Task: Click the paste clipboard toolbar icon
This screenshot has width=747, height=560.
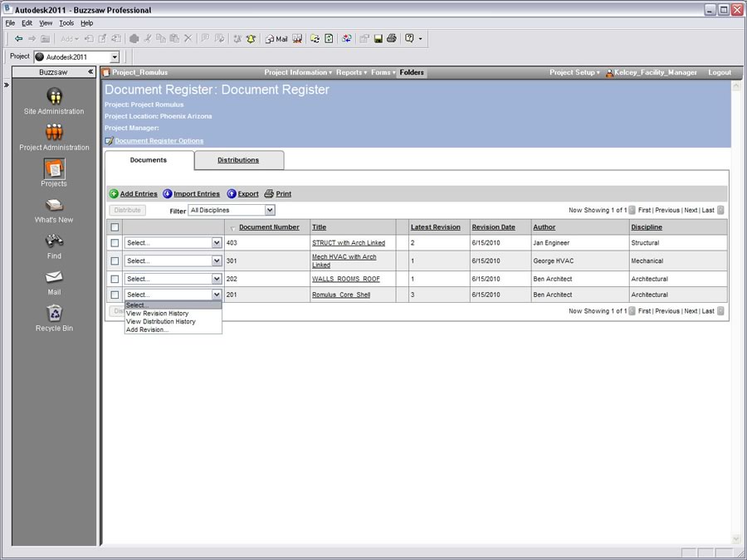Action: point(175,38)
